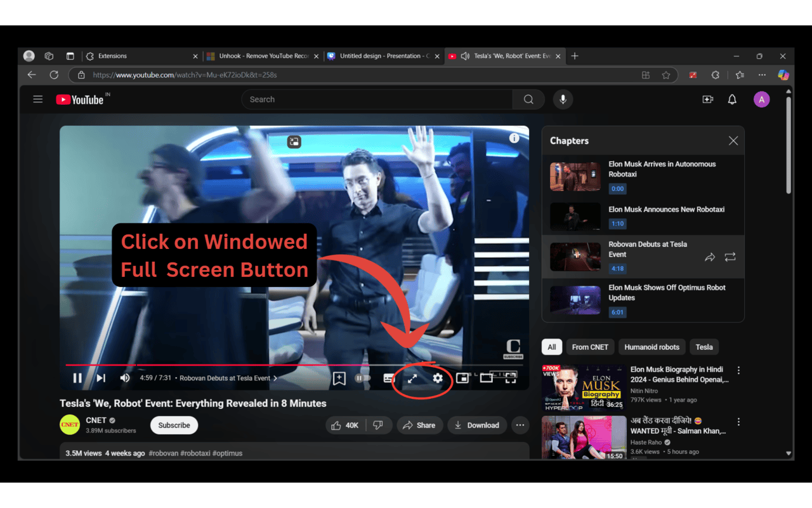812x508 pixels.
Task: Open the YouTube guide hamburger menu
Action: click(x=38, y=99)
